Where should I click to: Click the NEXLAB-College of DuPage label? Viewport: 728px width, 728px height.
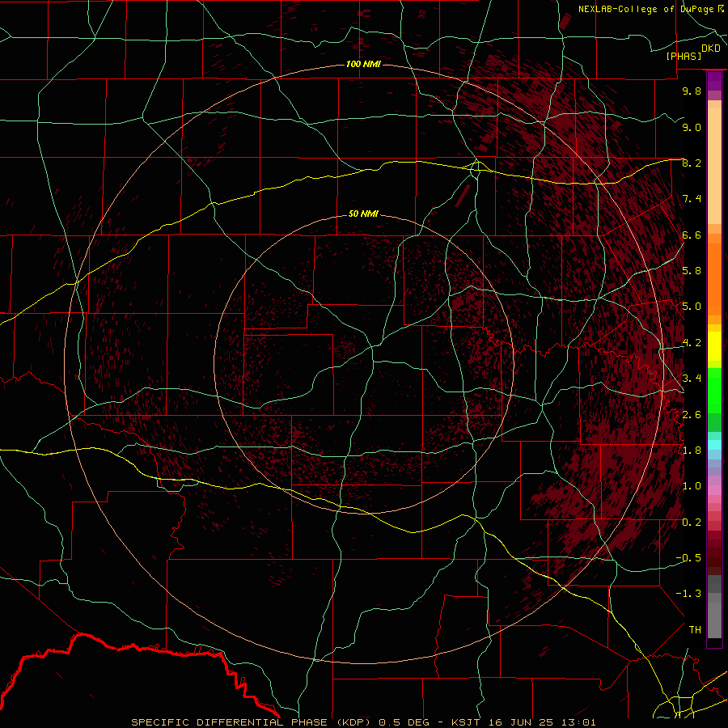pos(647,9)
